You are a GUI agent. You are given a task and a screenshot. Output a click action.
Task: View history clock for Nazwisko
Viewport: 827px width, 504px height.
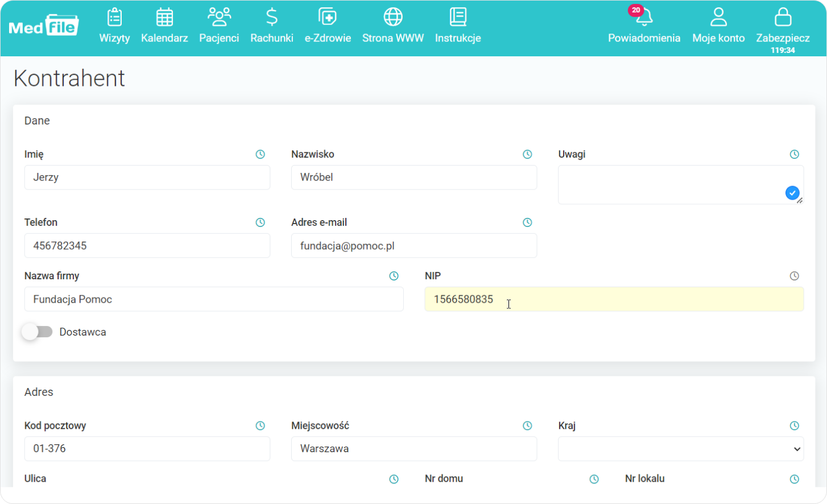pos(527,154)
